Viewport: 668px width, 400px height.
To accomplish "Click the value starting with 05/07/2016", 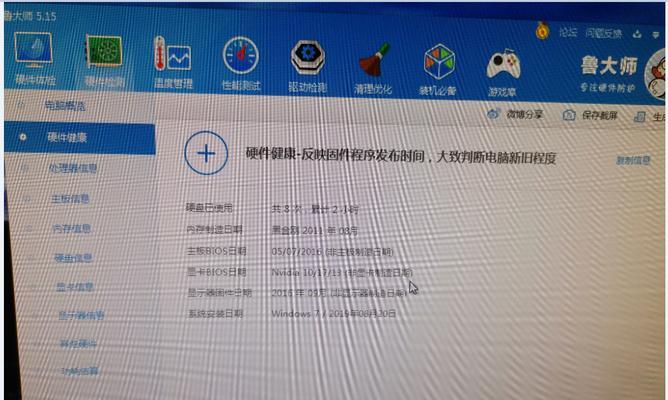I will [332, 252].
